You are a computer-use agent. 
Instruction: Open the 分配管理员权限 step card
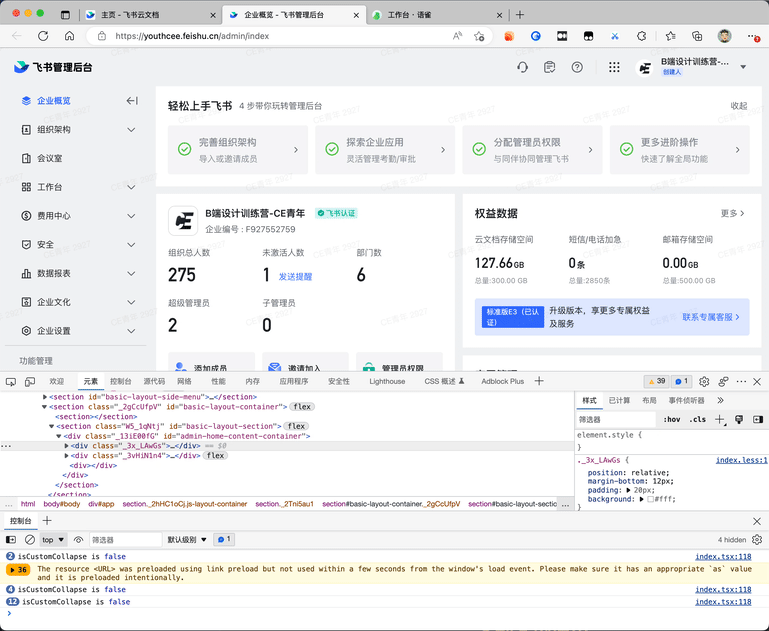[x=532, y=150]
